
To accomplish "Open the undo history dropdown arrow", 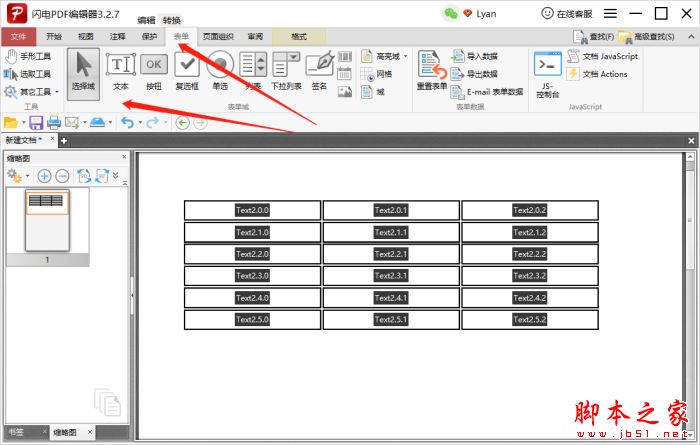I will [140, 122].
